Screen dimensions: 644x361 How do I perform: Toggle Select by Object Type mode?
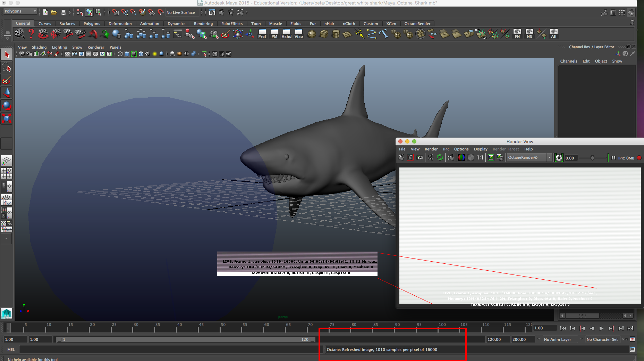click(89, 13)
